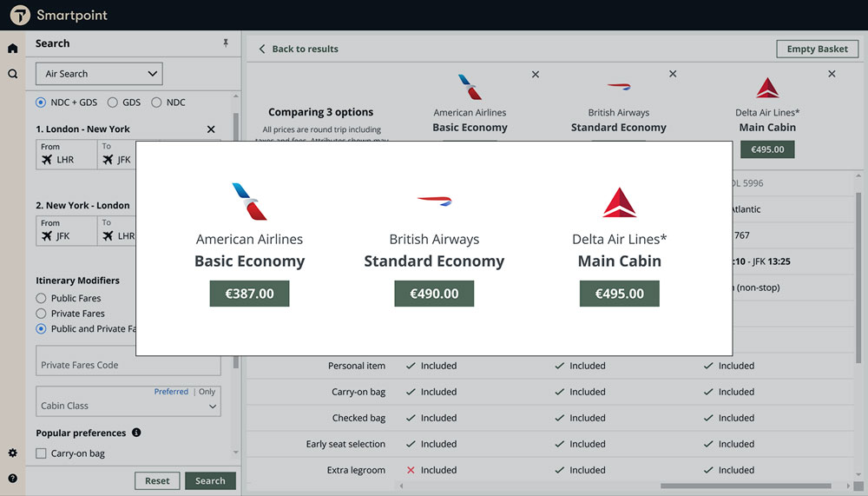Screen dimensions: 868x496
Task: Open the magnifier search icon in sidebar
Action: (13, 74)
